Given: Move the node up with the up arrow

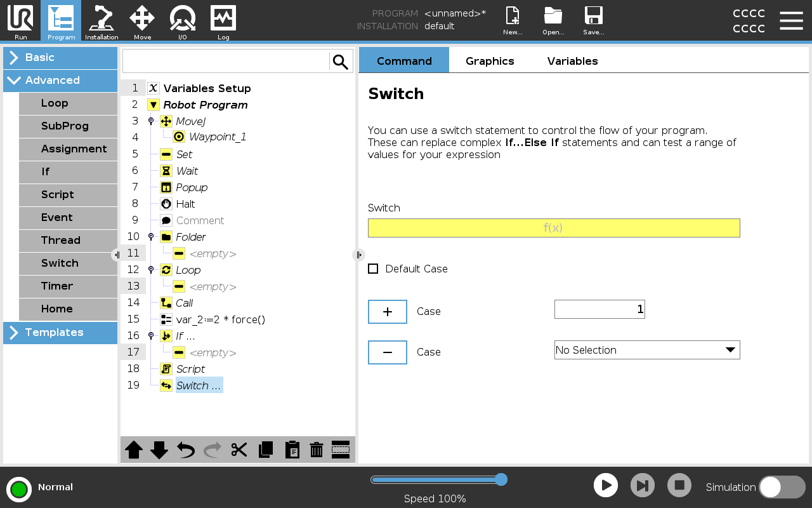Looking at the screenshot, I should pos(133,450).
